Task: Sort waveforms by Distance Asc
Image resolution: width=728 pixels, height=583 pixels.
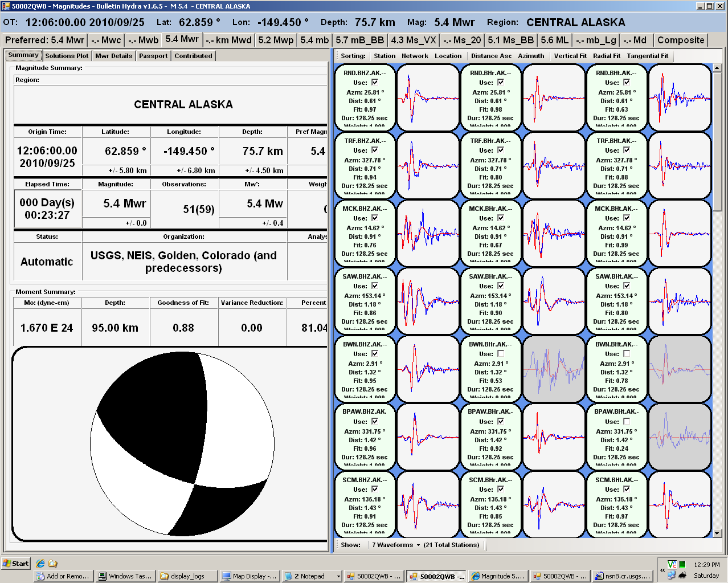Action: 491,56
